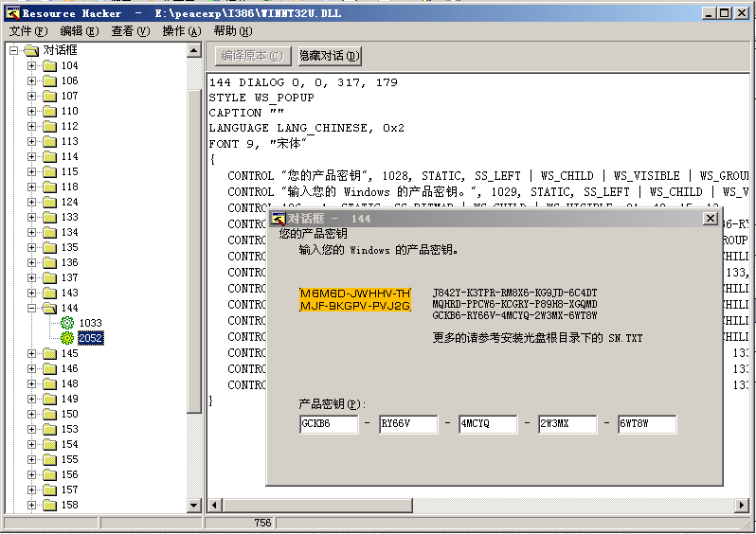Open the 帮助(H) menu
756x534 pixels.
(x=233, y=31)
